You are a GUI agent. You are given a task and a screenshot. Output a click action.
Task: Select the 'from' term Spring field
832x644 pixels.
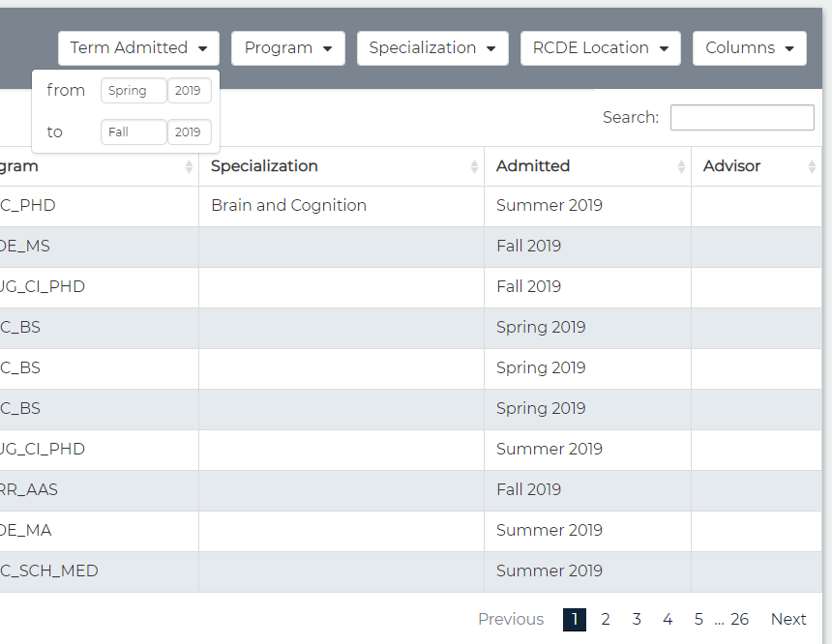pos(134,91)
